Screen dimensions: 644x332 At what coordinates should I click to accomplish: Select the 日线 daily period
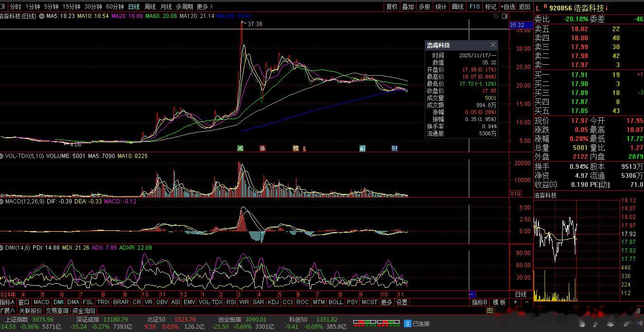(x=134, y=7)
